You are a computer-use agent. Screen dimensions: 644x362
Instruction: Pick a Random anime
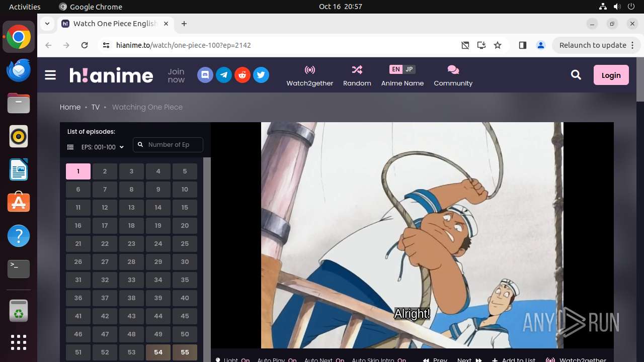click(357, 76)
